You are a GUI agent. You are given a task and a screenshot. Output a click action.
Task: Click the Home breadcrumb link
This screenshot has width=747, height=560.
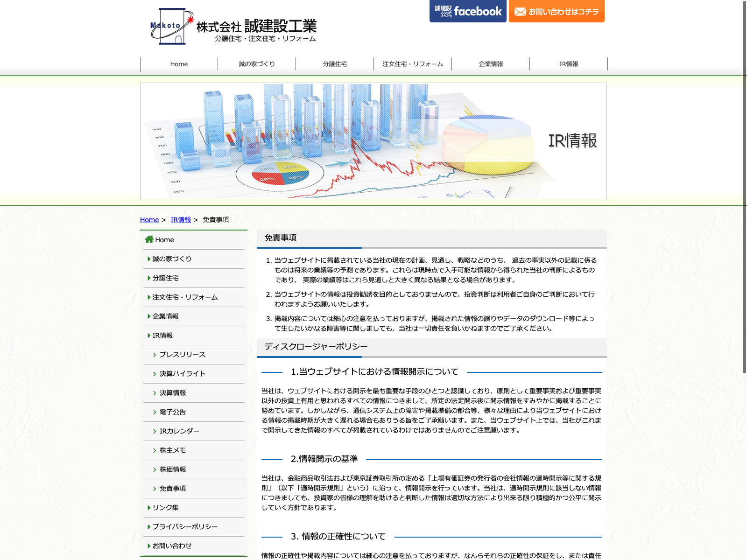(149, 220)
